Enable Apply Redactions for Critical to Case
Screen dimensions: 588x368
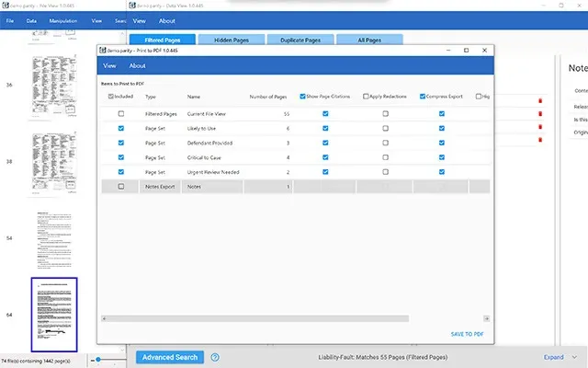pos(385,157)
